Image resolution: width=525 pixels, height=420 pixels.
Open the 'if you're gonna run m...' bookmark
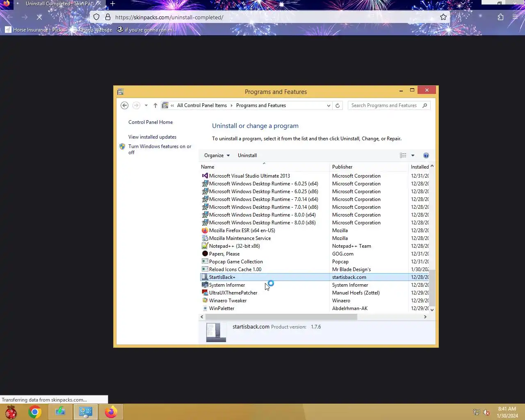pos(146,30)
